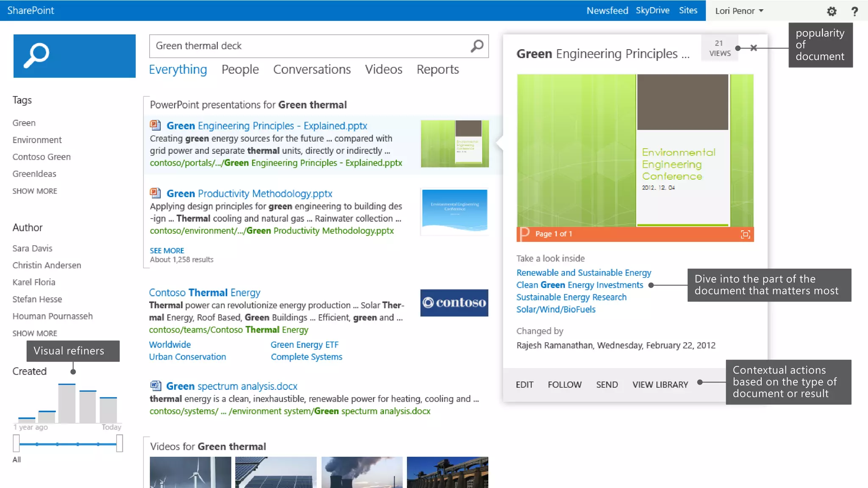Click SEE MORE under PowerPoint results
868x488 pixels.
tap(167, 250)
